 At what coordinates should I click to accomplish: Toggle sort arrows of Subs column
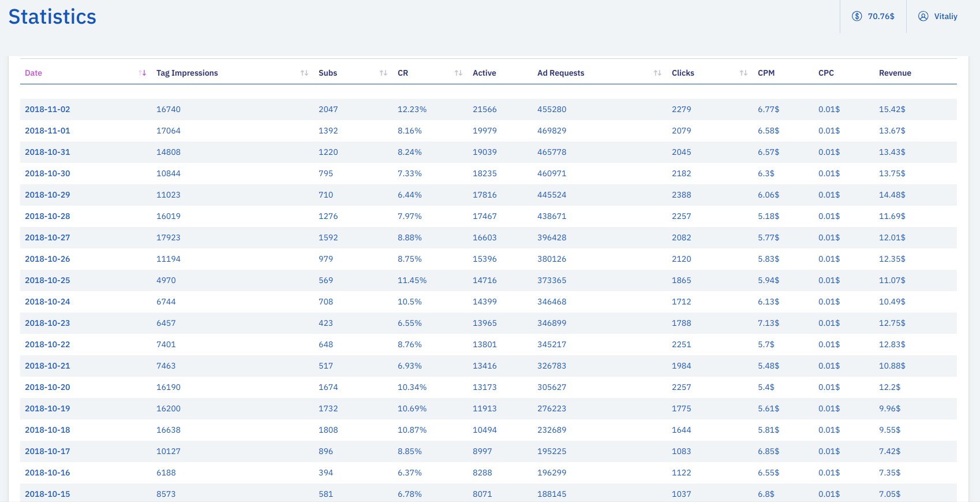pos(383,73)
